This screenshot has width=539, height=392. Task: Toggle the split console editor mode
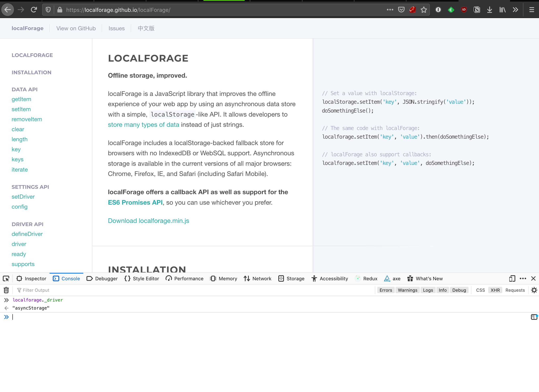click(534, 317)
